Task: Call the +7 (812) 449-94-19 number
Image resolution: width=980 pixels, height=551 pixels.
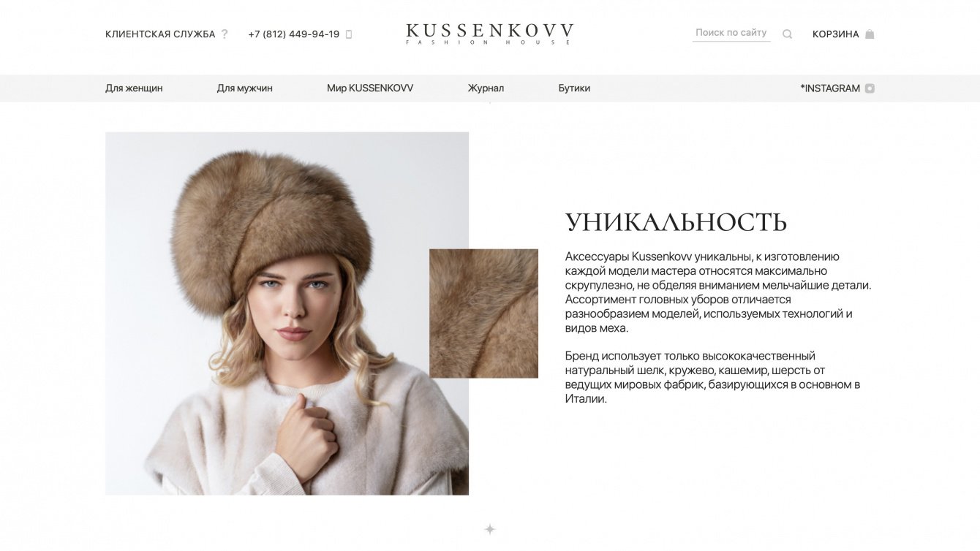Action: pos(294,34)
